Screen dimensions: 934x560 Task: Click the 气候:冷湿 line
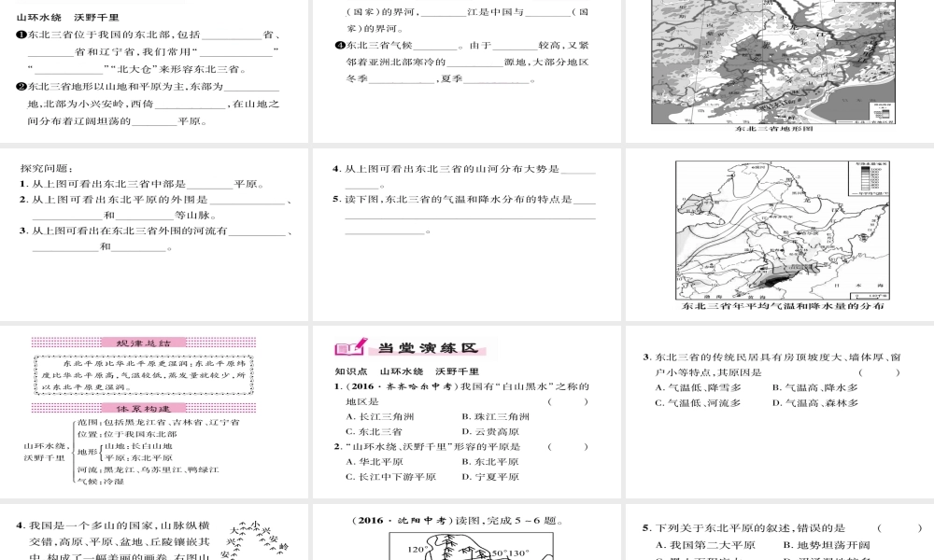click(101, 481)
